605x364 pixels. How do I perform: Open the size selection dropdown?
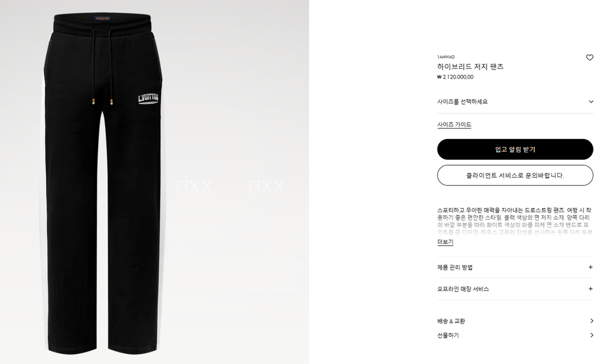tap(515, 102)
